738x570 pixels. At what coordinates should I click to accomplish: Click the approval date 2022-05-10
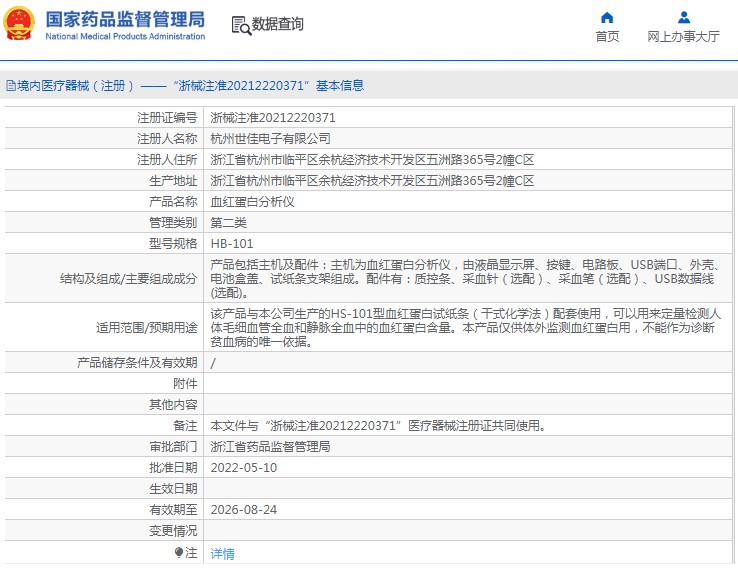243,467
